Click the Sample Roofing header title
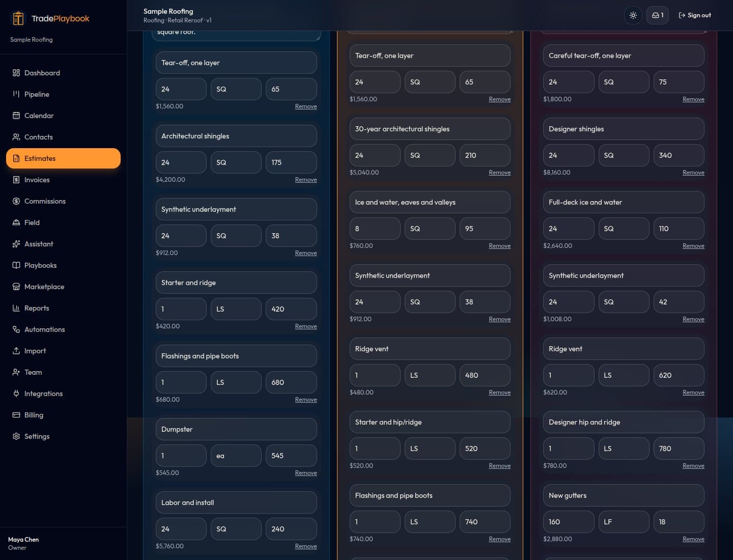Viewport: 733px width, 560px height. [168, 11]
